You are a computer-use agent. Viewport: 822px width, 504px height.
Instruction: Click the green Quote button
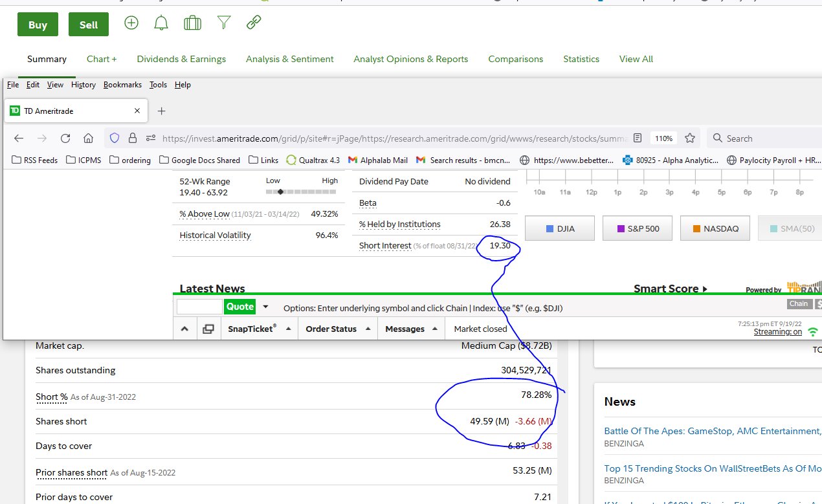239,307
